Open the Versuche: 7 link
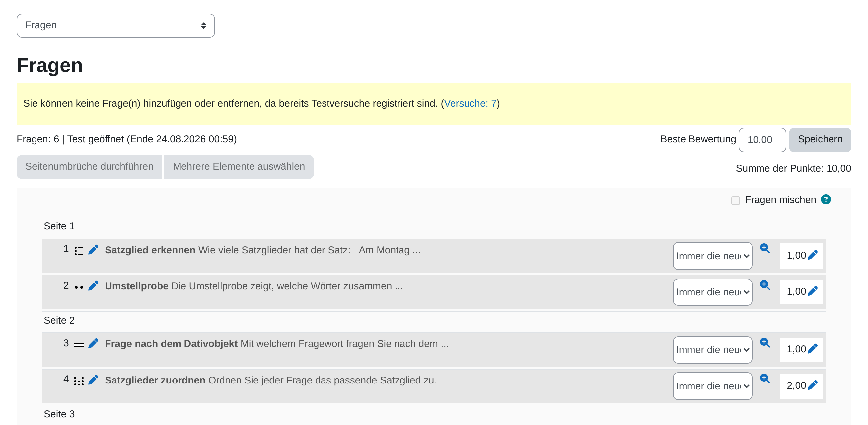 (x=470, y=103)
